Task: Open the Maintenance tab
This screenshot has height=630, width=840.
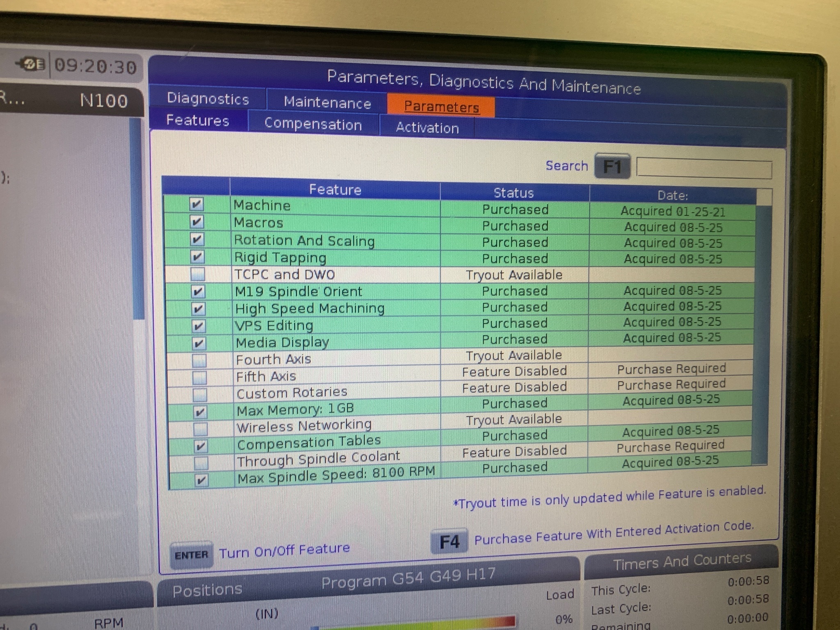Action: coord(327,103)
